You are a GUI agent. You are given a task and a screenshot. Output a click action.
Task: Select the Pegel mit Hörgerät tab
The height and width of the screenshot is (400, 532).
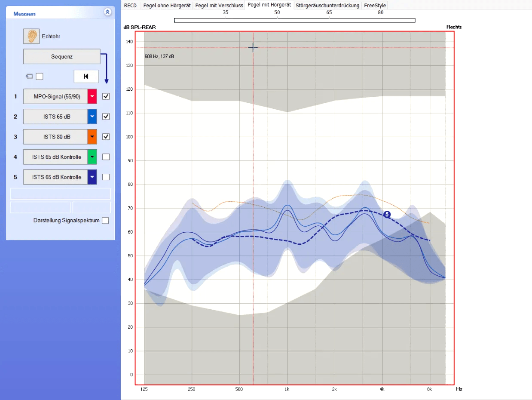click(x=269, y=5)
